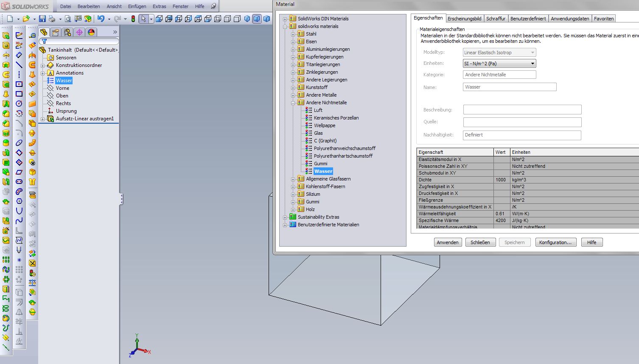The width and height of the screenshot is (639, 364).
Task: Click the Undo arrow icon
Action: [101, 19]
